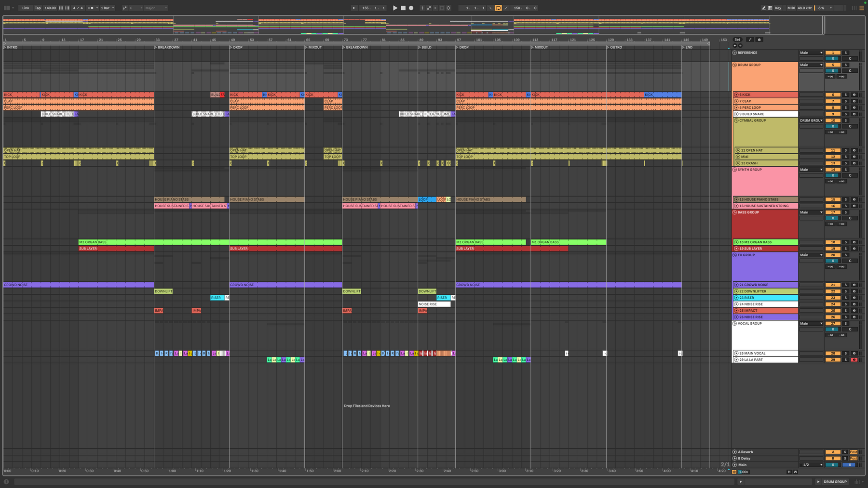This screenshot has height=488, width=868.
Task: Fold the DRUM GROUP track
Action: pos(734,65)
